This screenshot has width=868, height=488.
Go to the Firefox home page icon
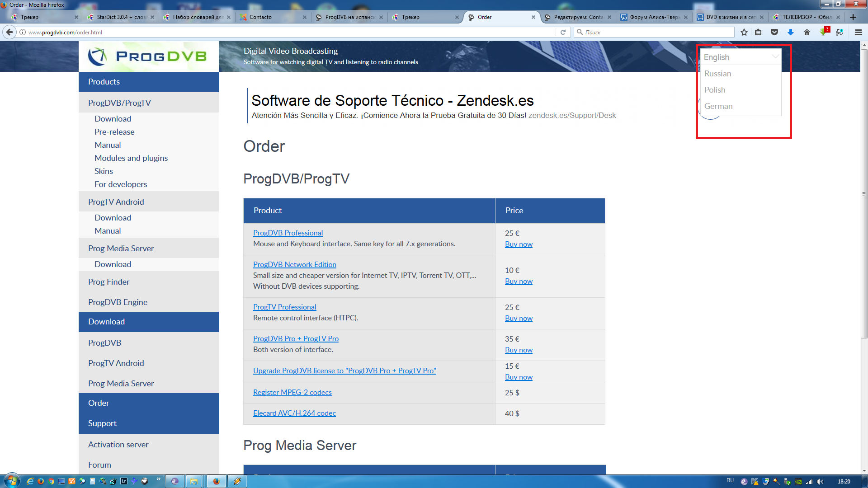coord(807,32)
